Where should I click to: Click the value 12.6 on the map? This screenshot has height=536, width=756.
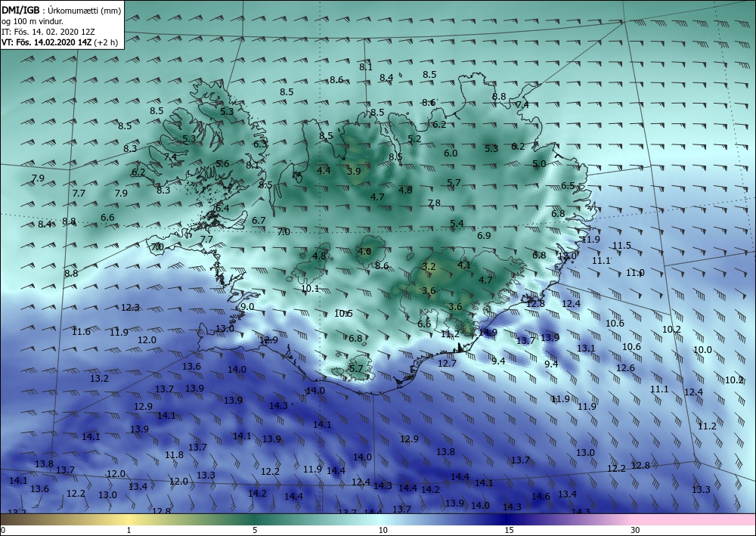coord(625,367)
